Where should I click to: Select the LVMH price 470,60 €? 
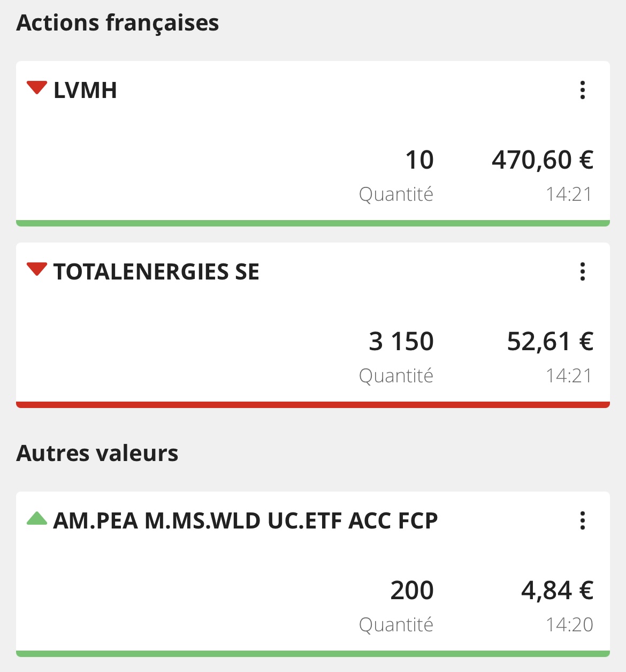[543, 160]
